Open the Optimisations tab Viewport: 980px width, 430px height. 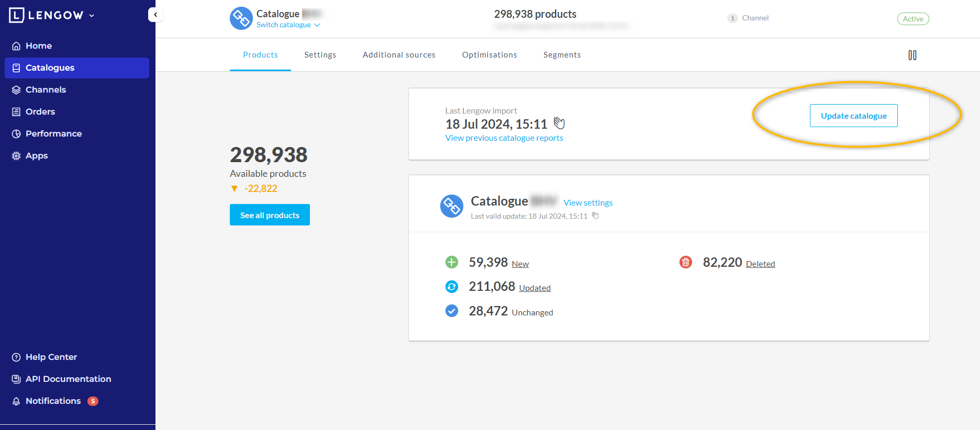pyautogui.click(x=489, y=55)
